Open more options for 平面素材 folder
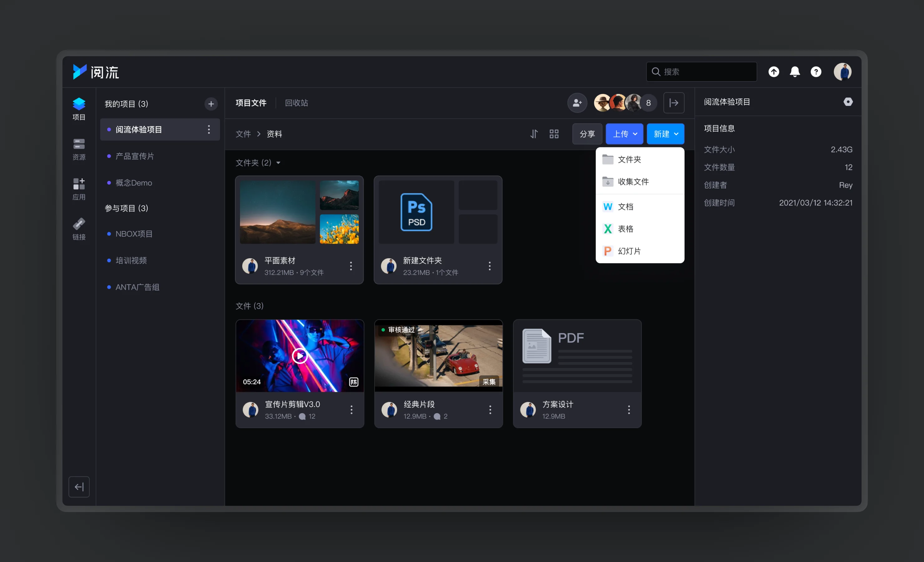The image size is (924, 562). pyautogui.click(x=351, y=266)
